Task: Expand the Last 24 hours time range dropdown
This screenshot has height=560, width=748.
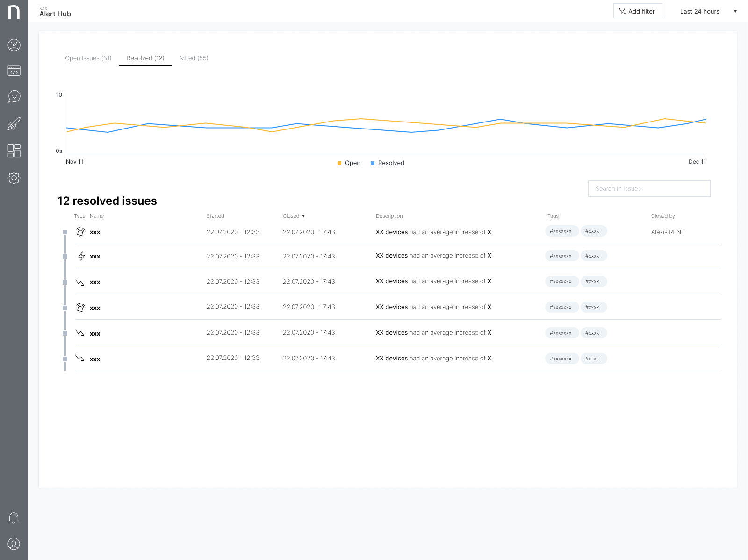Action: 699,11
